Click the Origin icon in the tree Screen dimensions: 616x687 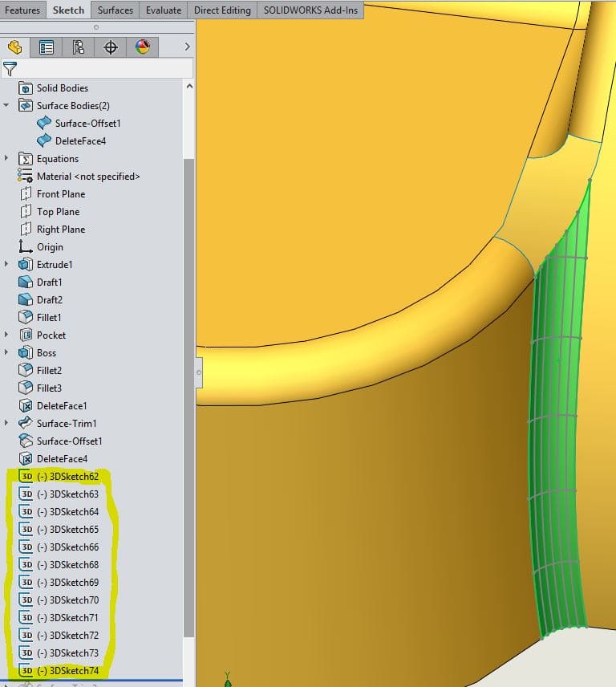(x=25, y=247)
